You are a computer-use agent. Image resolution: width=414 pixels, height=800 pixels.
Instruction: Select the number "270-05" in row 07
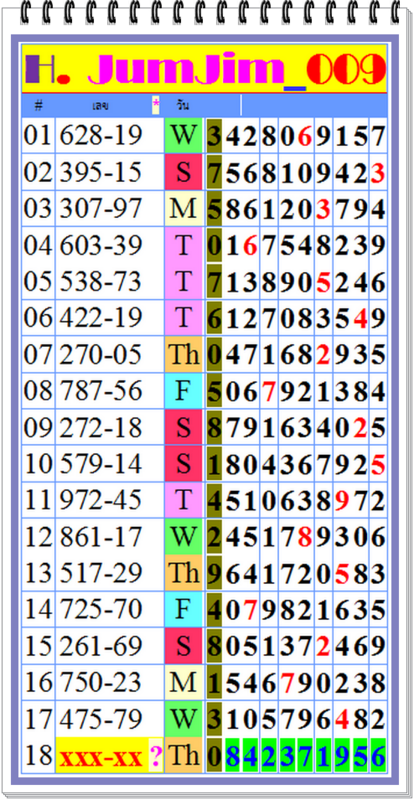[x=100, y=354]
